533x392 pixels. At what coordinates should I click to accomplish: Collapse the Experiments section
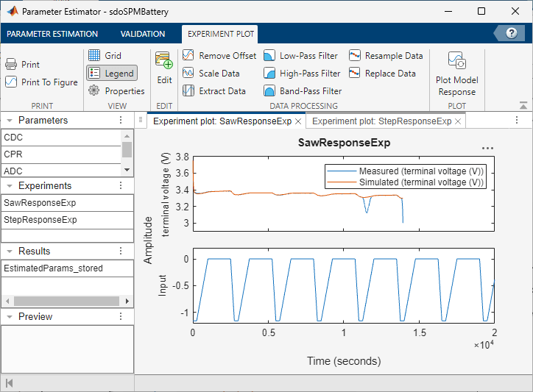[x=9, y=186]
